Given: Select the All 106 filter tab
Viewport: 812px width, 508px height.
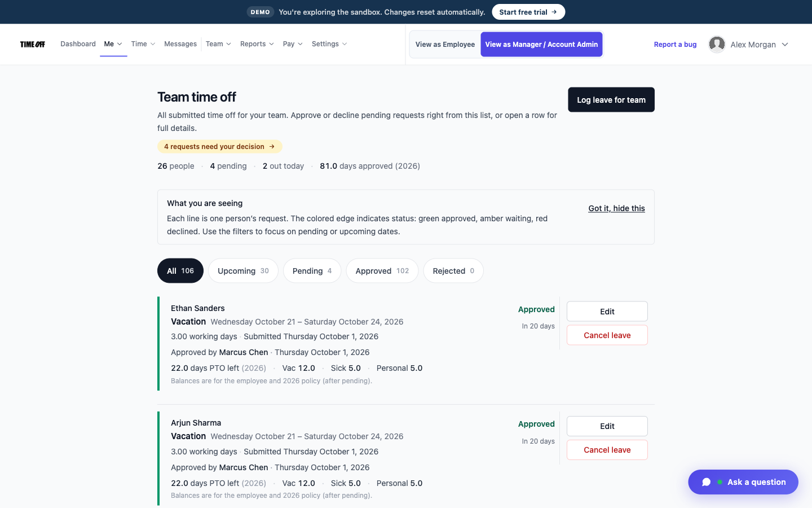Looking at the screenshot, I should coord(180,271).
